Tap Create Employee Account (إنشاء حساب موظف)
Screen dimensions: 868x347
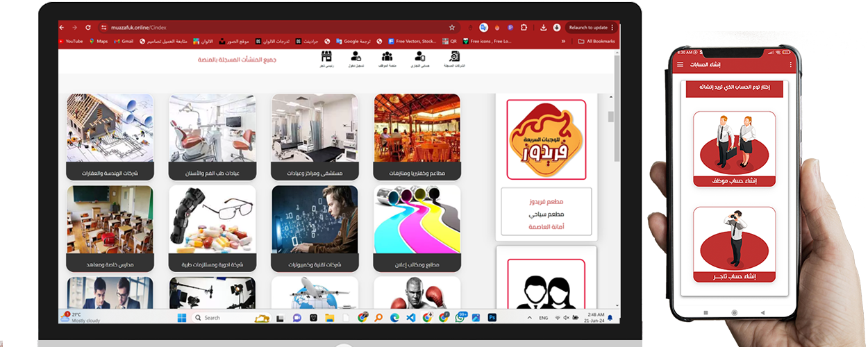734,149
